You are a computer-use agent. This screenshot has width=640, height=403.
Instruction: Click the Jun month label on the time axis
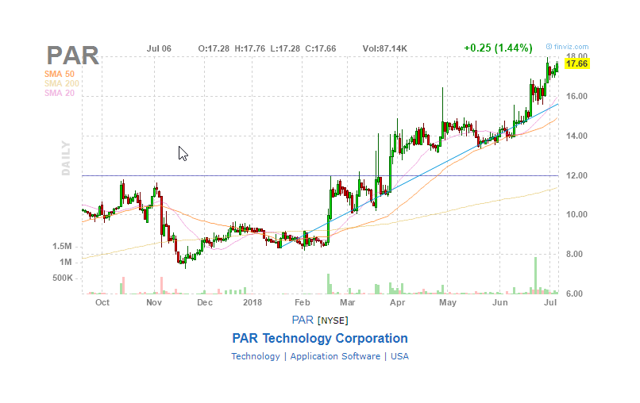pyautogui.click(x=500, y=303)
